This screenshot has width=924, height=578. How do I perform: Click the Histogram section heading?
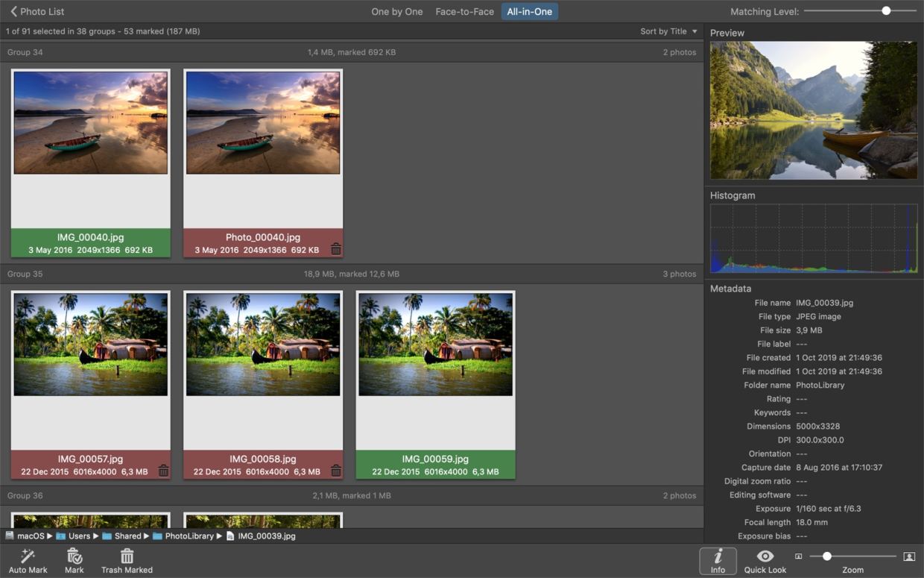coord(732,195)
